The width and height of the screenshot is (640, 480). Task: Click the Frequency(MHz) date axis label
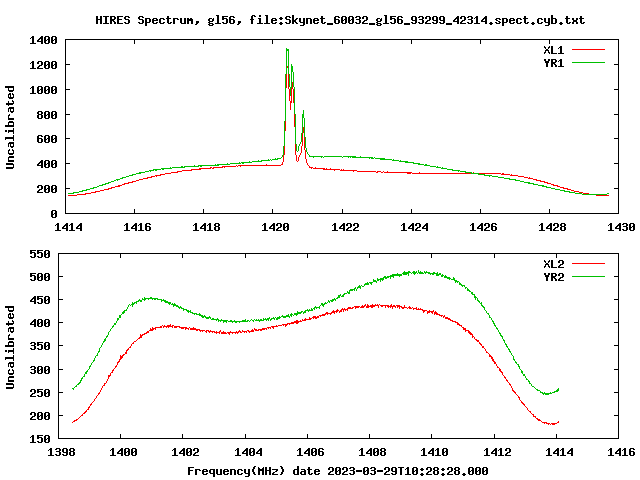tap(337, 471)
